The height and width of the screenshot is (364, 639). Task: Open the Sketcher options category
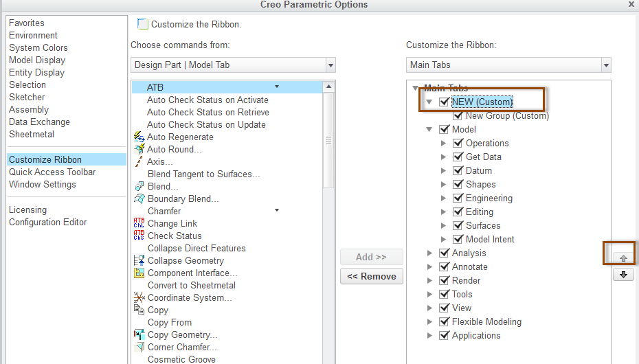27,98
